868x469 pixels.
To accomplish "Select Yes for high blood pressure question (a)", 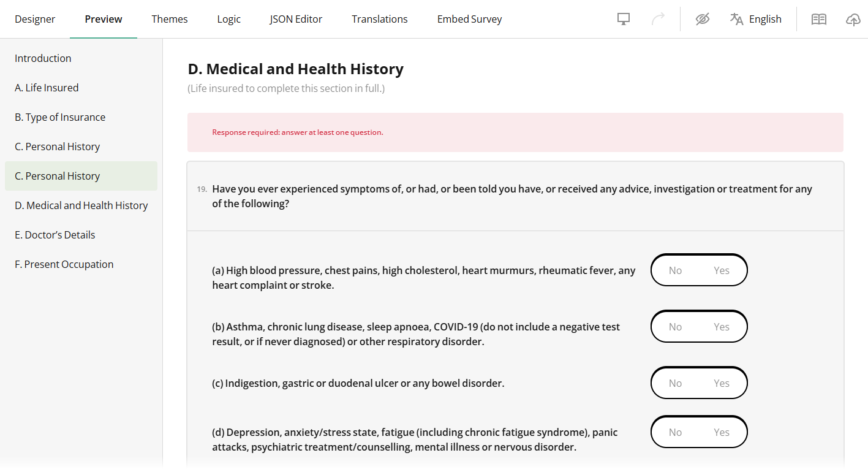I will click(x=722, y=270).
